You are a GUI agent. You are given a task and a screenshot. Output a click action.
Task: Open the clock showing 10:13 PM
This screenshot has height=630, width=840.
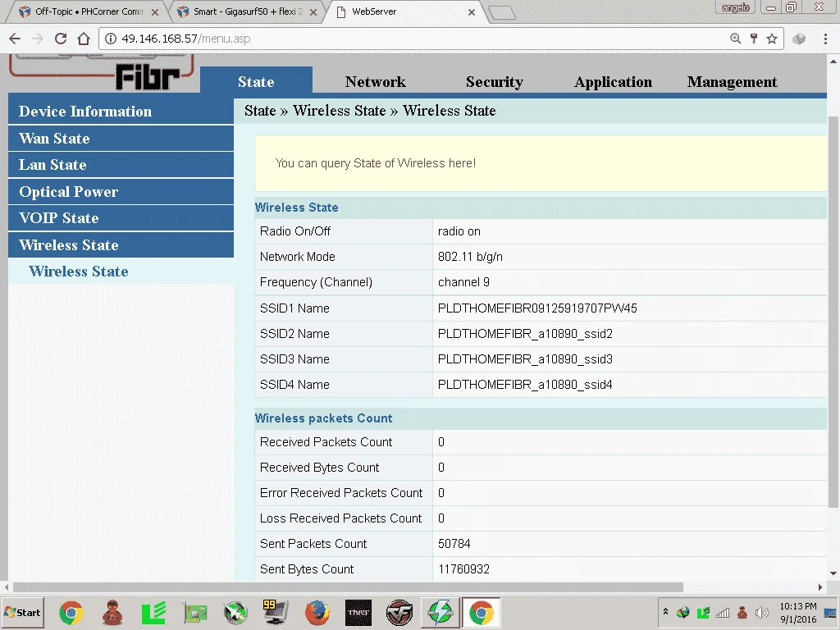798,612
